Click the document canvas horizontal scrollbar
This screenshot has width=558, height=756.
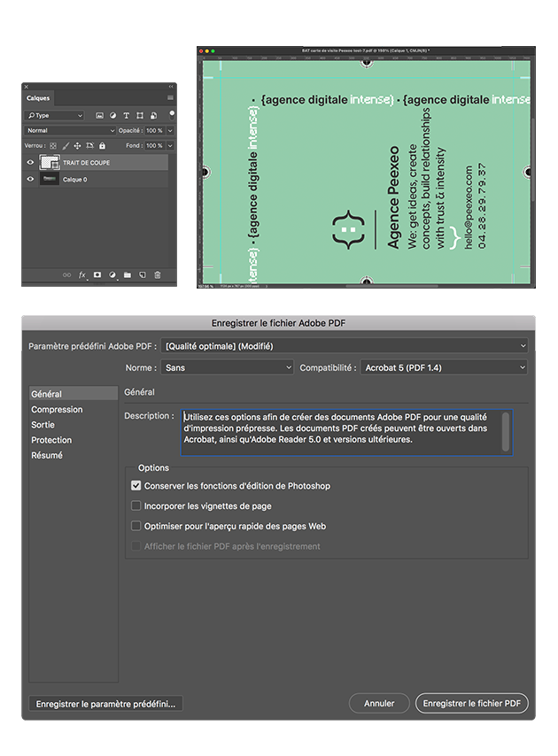(x=392, y=286)
